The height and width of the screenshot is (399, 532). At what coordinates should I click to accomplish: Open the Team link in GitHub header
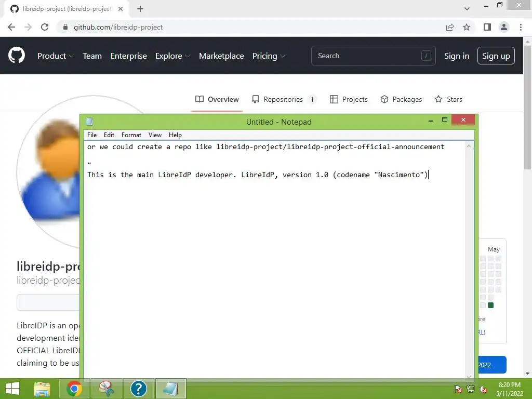tap(92, 56)
